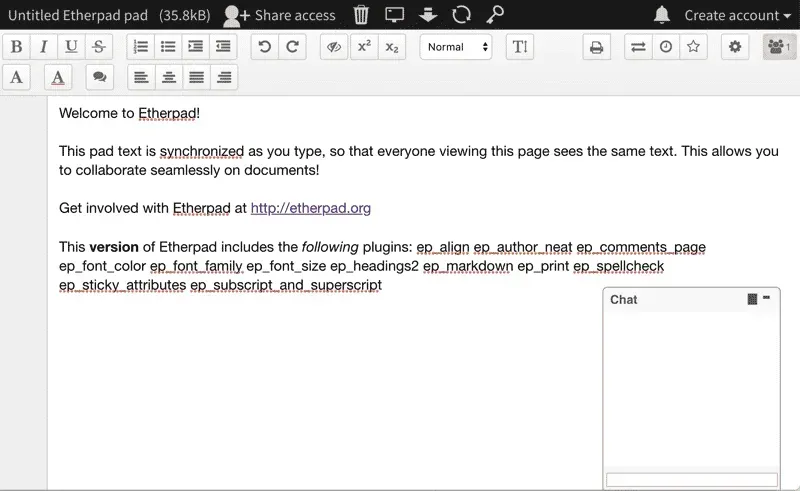800x491 pixels.
Task: Open the timeslider clock icon
Action: point(665,47)
